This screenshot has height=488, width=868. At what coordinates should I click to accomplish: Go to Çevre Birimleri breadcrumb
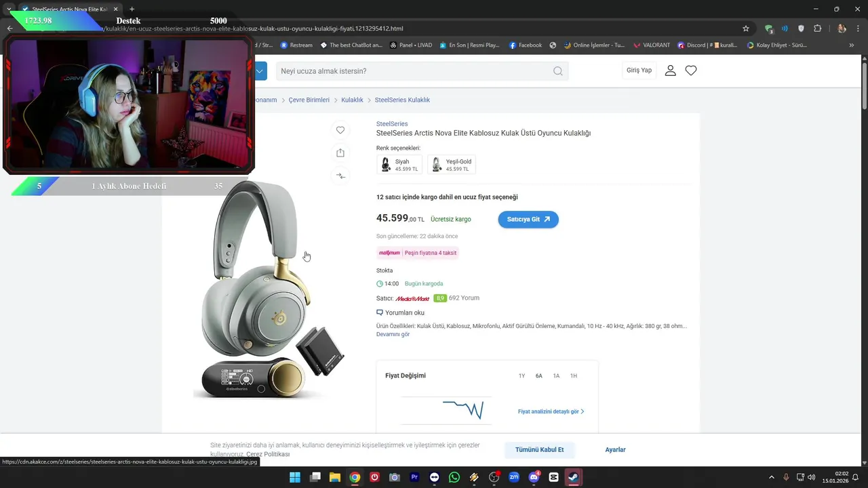(309, 100)
